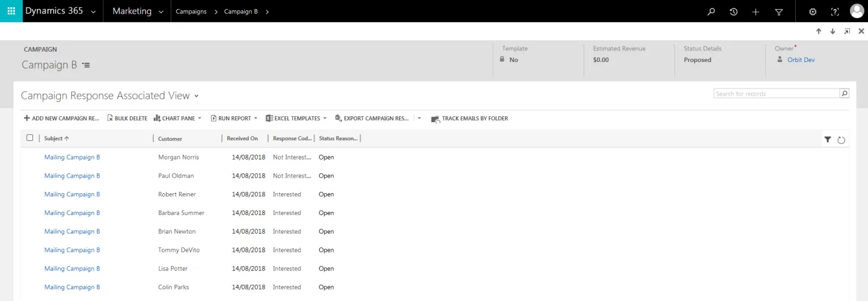Select customer cell Colin Parks

click(174, 287)
